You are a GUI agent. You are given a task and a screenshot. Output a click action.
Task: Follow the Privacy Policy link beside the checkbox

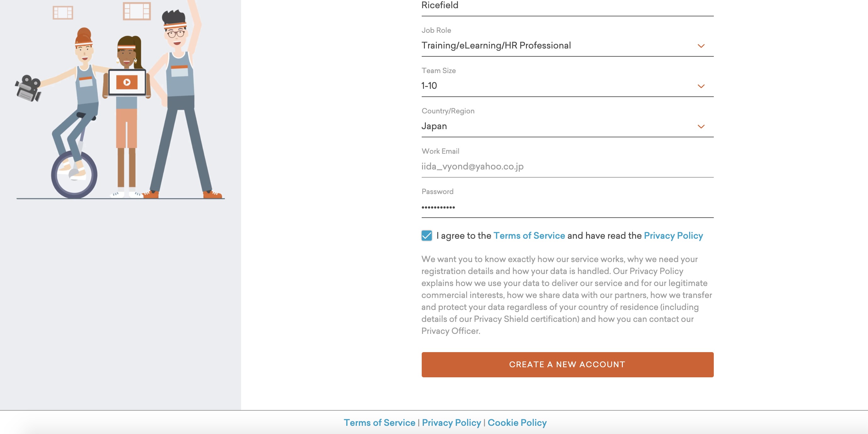[x=673, y=235]
